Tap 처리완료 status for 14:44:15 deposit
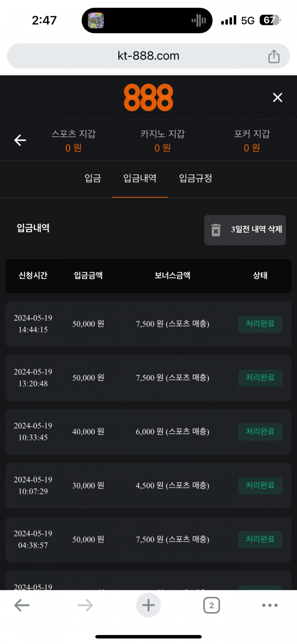Screen dimensions: 297x644 [260, 324]
